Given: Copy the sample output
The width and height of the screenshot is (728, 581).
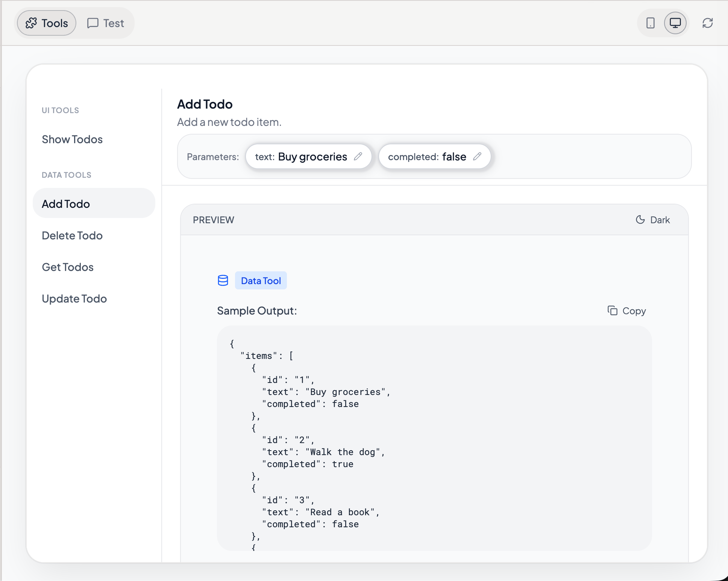Looking at the screenshot, I should click(x=627, y=311).
